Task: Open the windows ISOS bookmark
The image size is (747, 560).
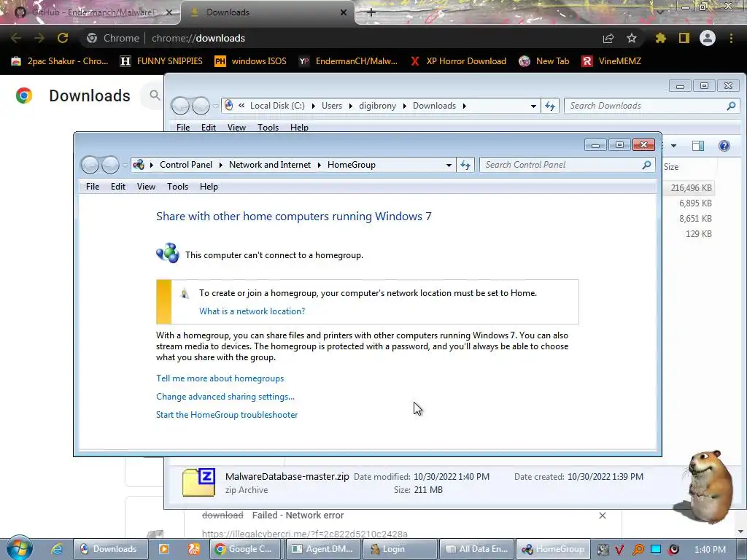Action: (x=251, y=61)
